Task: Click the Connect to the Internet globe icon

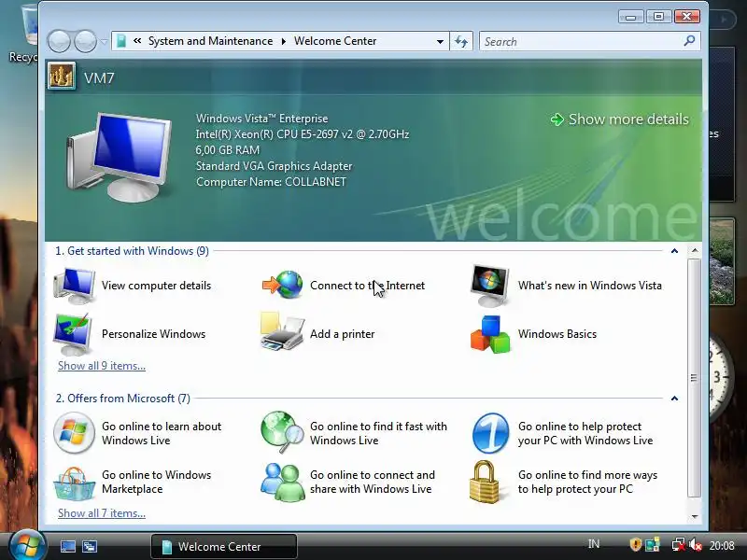Action: [x=283, y=285]
